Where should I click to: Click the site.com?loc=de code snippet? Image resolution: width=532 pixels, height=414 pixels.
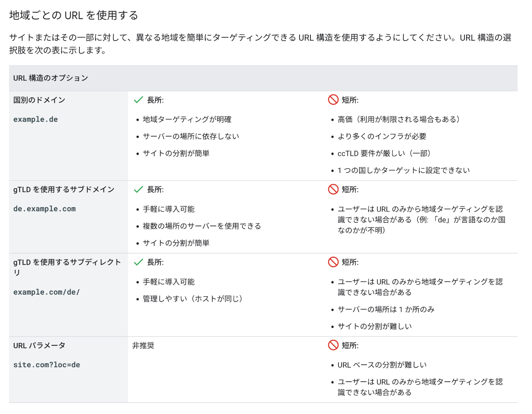(x=46, y=365)
